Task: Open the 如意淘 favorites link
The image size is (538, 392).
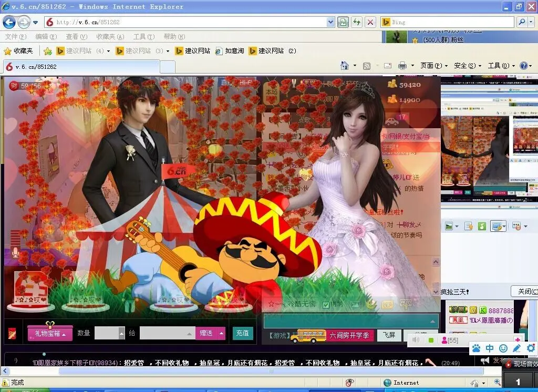Action: tap(230, 51)
